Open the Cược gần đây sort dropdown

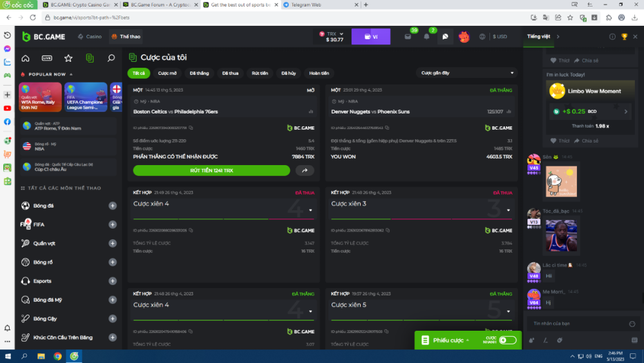pyautogui.click(x=467, y=73)
